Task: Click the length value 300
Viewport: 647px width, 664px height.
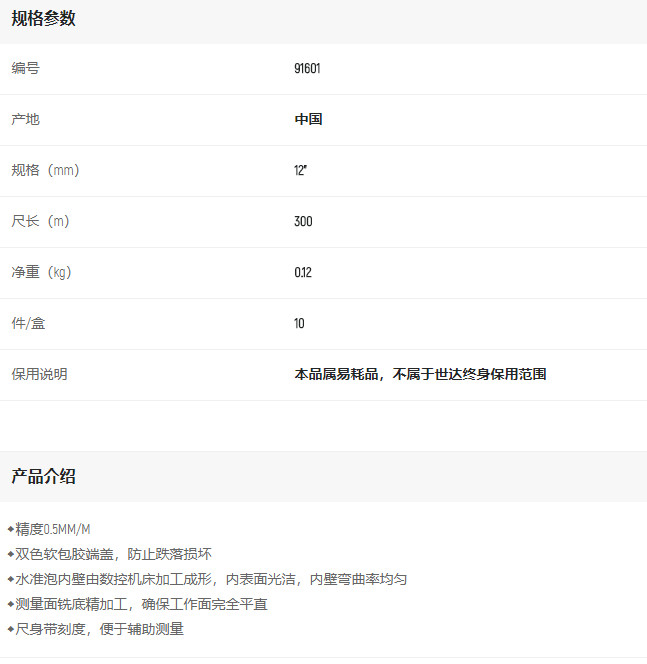Action: 303,221
